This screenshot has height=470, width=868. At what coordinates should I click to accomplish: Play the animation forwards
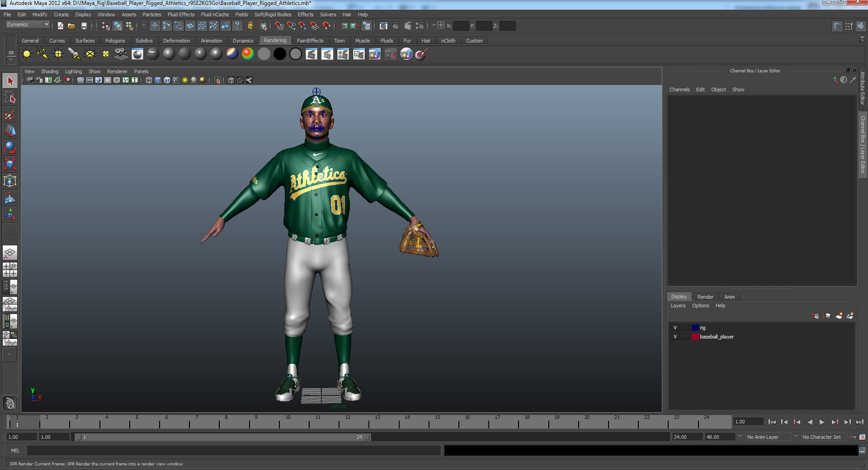pos(822,422)
